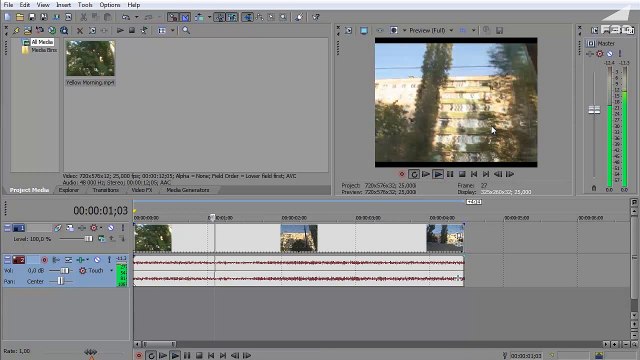Select All Media in the media tree
This screenshot has height=360, width=640.
42,42
